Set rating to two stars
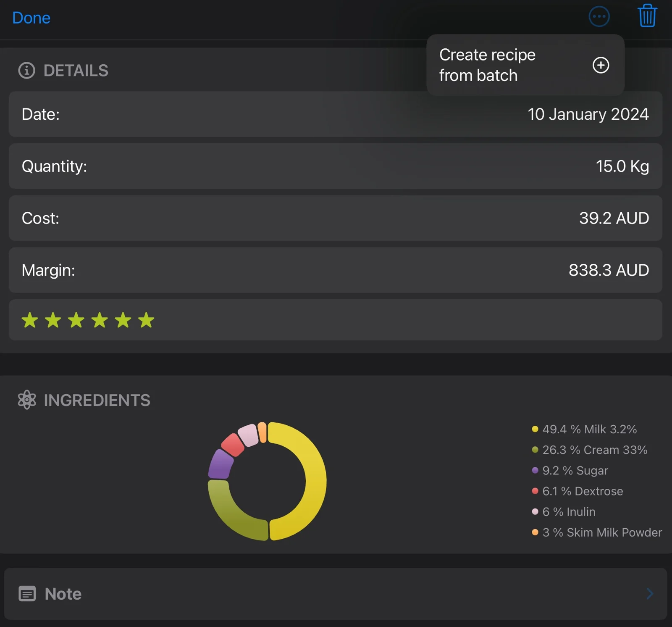672x627 pixels. click(53, 320)
